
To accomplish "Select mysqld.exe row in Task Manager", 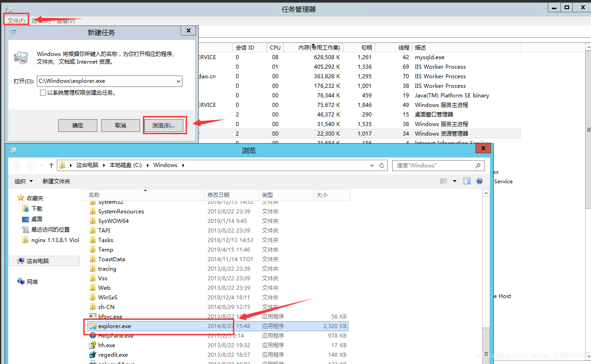I will click(x=359, y=57).
